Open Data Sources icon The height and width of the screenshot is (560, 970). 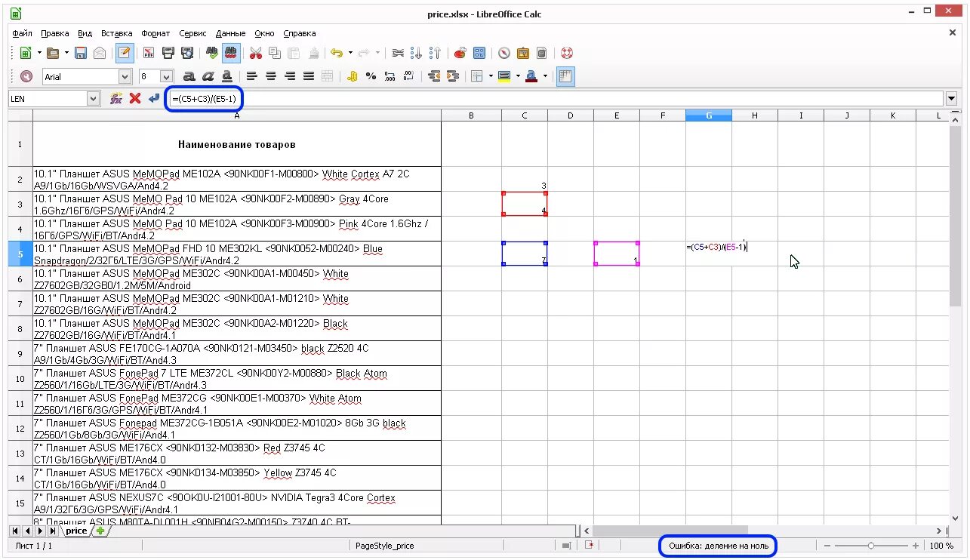click(x=541, y=53)
